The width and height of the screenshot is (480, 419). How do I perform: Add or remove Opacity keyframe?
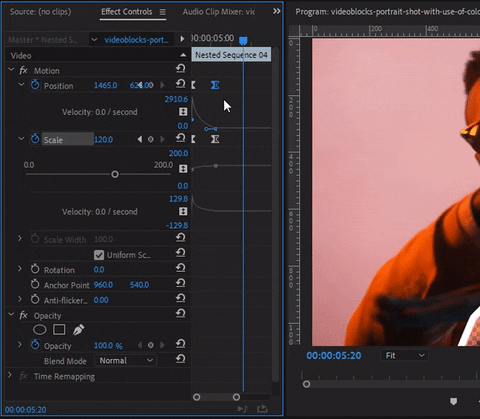coord(151,345)
